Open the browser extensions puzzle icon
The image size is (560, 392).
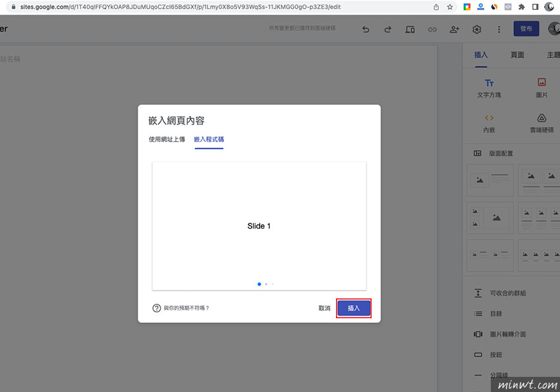point(521,7)
